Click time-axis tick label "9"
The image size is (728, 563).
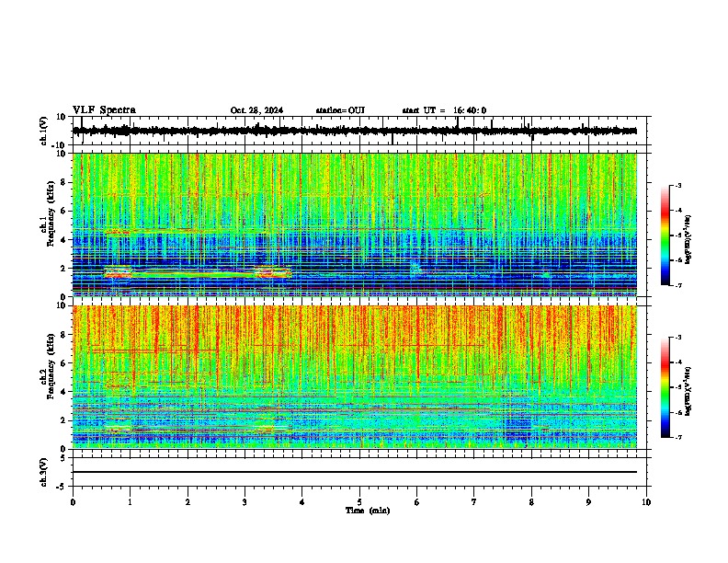click(588, 502)
